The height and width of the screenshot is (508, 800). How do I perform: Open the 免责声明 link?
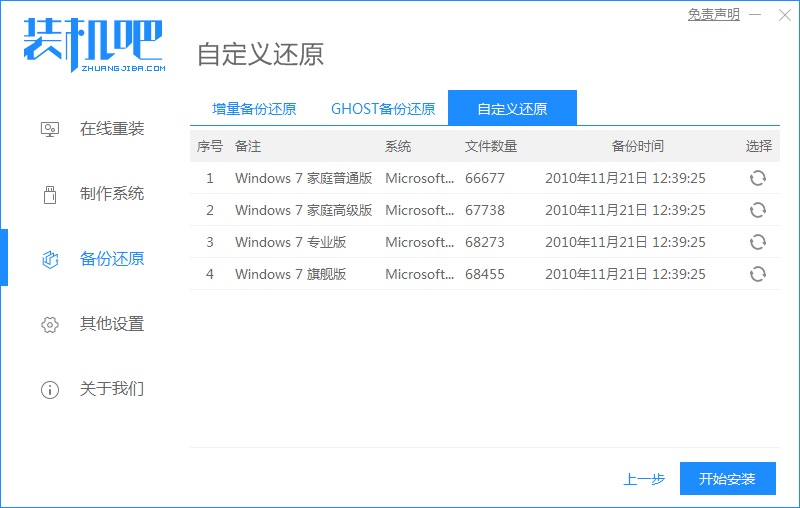click(x=713, y=14)
